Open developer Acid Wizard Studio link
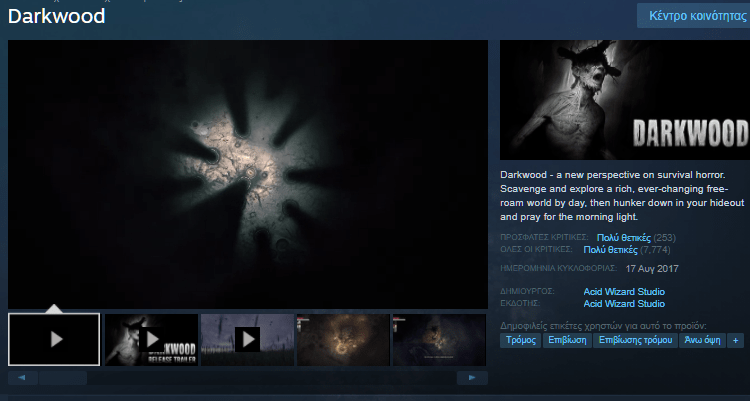This screenshot has width=750, height=401. click(624, 291)
